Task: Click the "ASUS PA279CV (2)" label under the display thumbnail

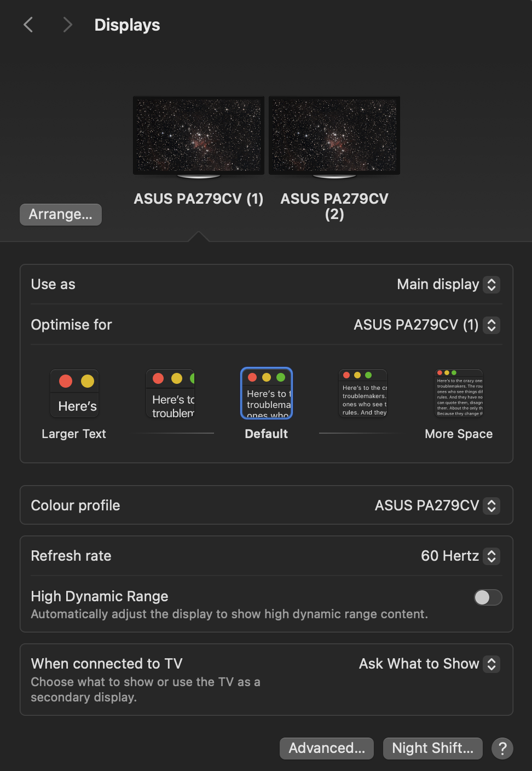Action: click(x=334, y=206)
